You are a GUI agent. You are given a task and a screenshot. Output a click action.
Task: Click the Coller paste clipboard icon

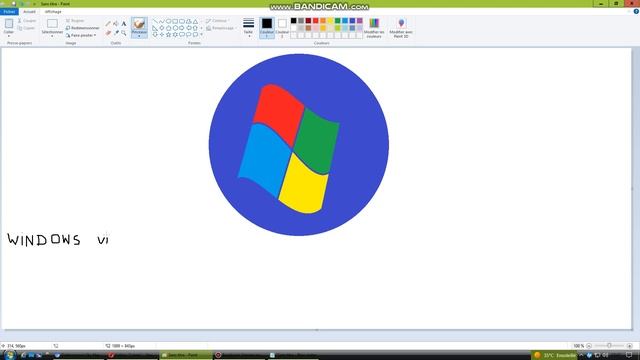coord(9,24)
